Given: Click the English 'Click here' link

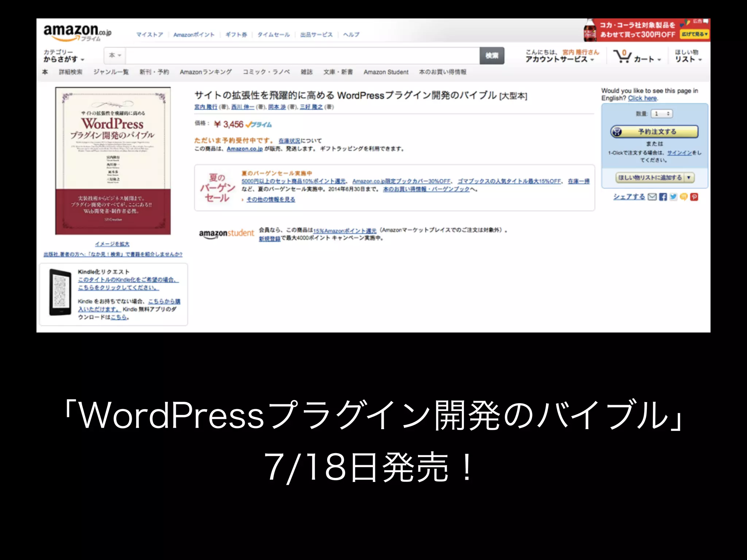Looking at the screenshot, I should (642, 98).
